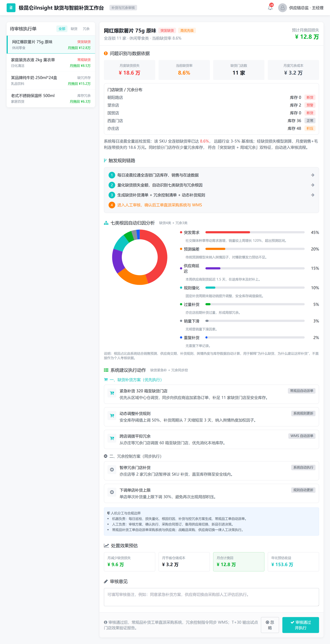Click the 供应商延迟 15% progress bar

(255, 268)
